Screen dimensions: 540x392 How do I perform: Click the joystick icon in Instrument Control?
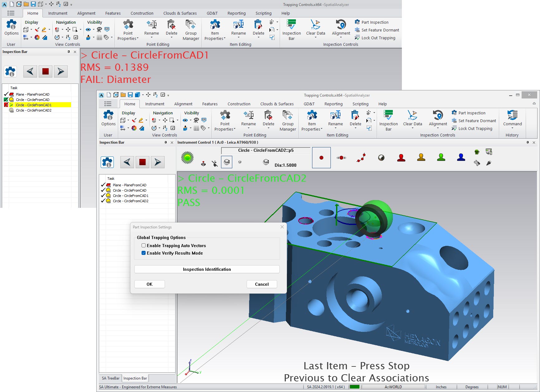[x=203, y=163]
